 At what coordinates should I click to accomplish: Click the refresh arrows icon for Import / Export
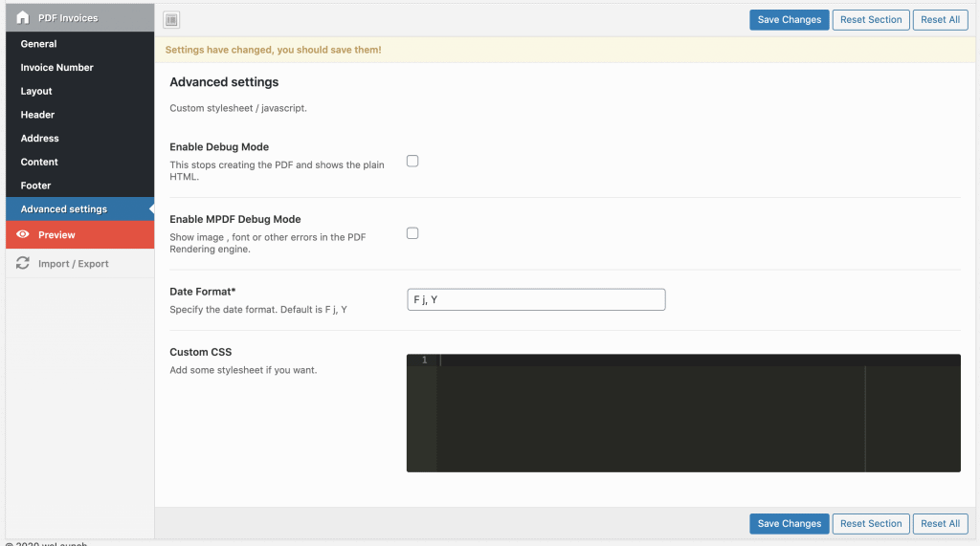(x=23, y=264)
